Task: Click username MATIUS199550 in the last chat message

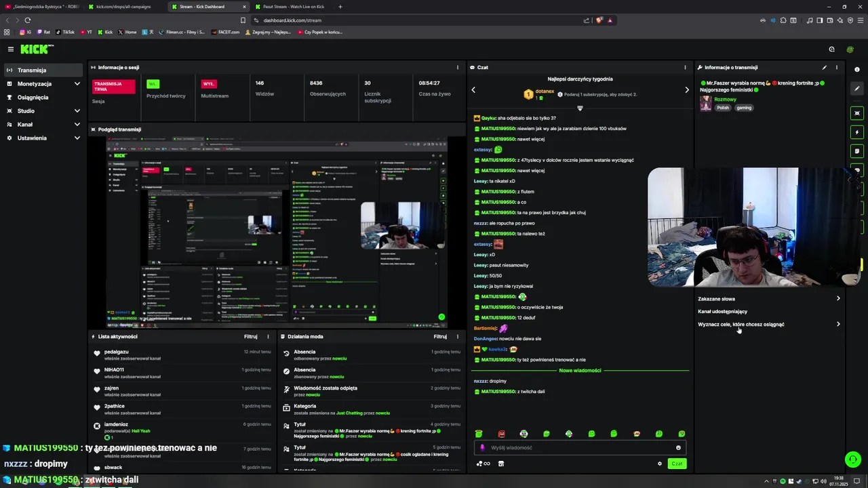Action: (x=499, y=391)
